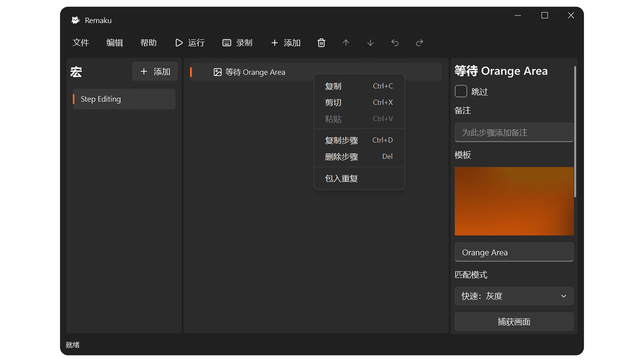The height and width of the screenshot is (362, 644).
Task: Click the Remaku cat app icon
Action: click(75, 20)
